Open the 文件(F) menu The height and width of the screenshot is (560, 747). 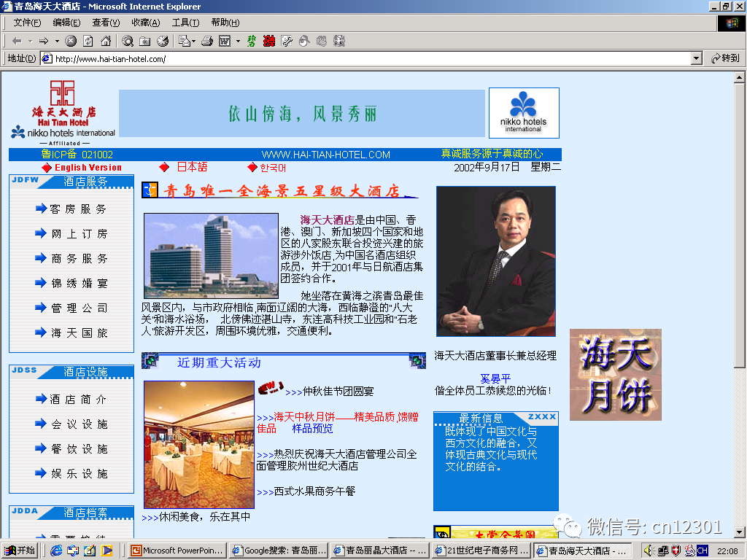[27, 23]
